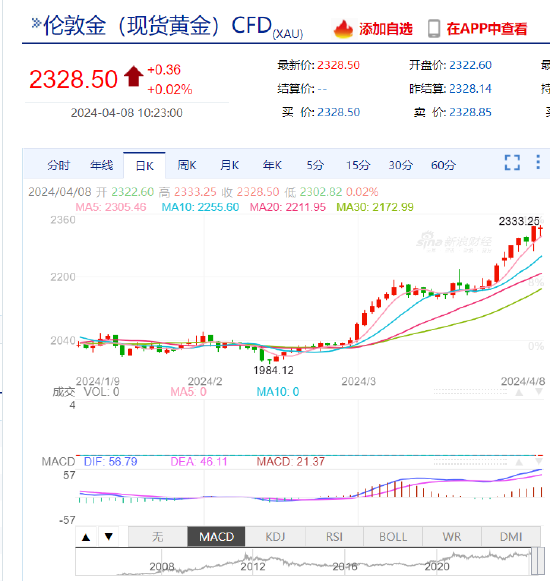Select the MACD indicator button
The width and height of the screenshot is (550, 581).
(216, 537)
